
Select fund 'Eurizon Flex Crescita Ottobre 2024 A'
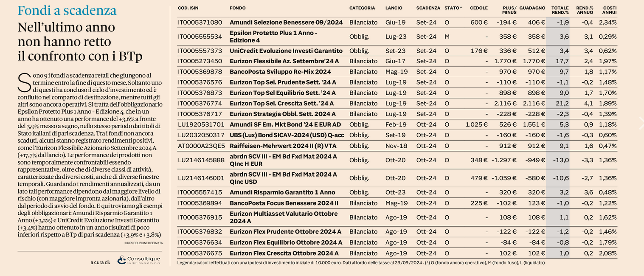(x=284, y=253)
